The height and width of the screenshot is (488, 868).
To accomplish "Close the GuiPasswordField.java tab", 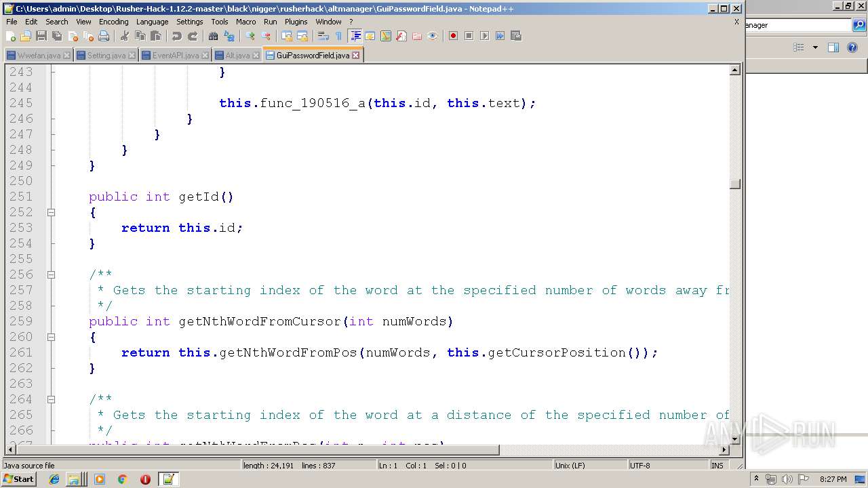I will pos(355,56).
